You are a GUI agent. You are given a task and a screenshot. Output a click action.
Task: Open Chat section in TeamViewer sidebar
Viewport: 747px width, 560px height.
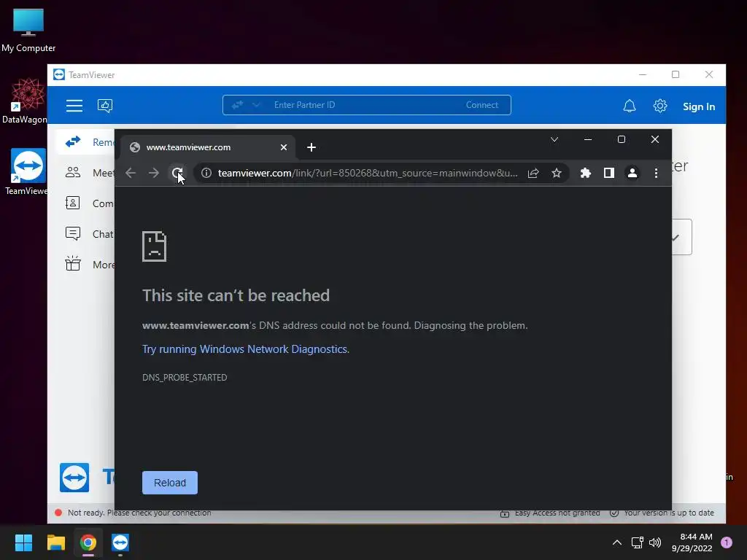coord(89,234)
